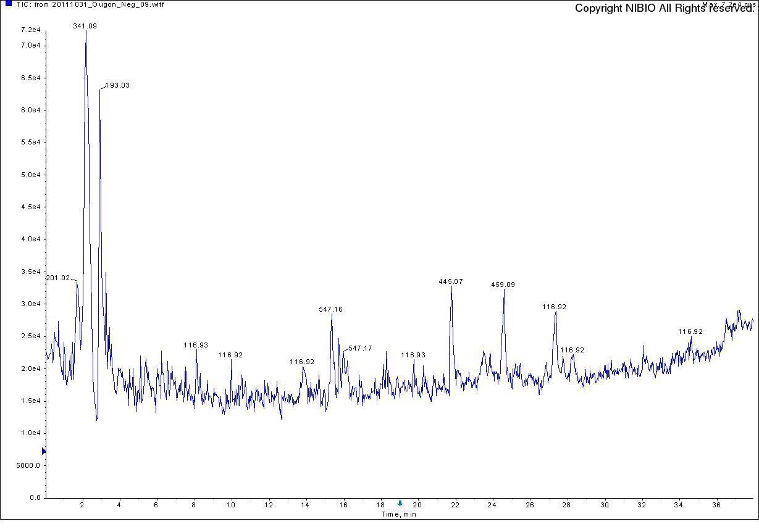The image size is (759, 532).
Task: Pick the 547.16 peak label
Action: click(x=330, y=309)
